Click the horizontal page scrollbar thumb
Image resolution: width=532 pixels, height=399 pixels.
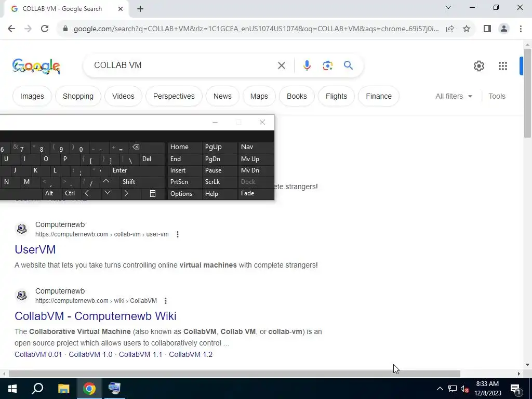(x=234, y=374)
